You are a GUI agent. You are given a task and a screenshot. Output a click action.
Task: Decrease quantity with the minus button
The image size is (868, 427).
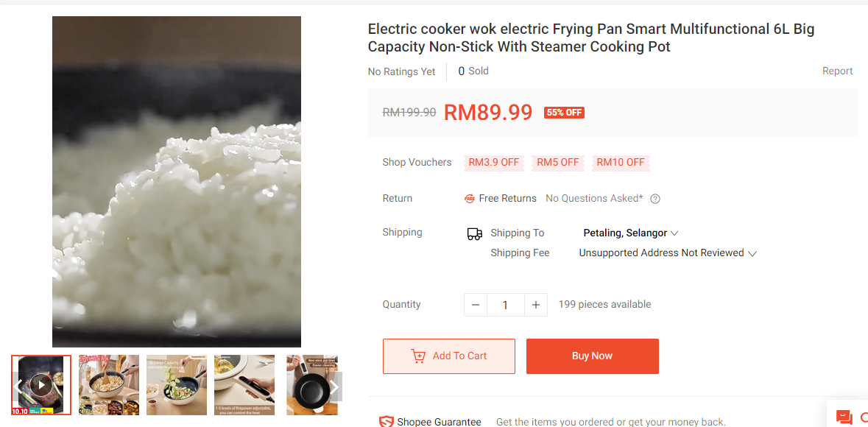point(476,306)
